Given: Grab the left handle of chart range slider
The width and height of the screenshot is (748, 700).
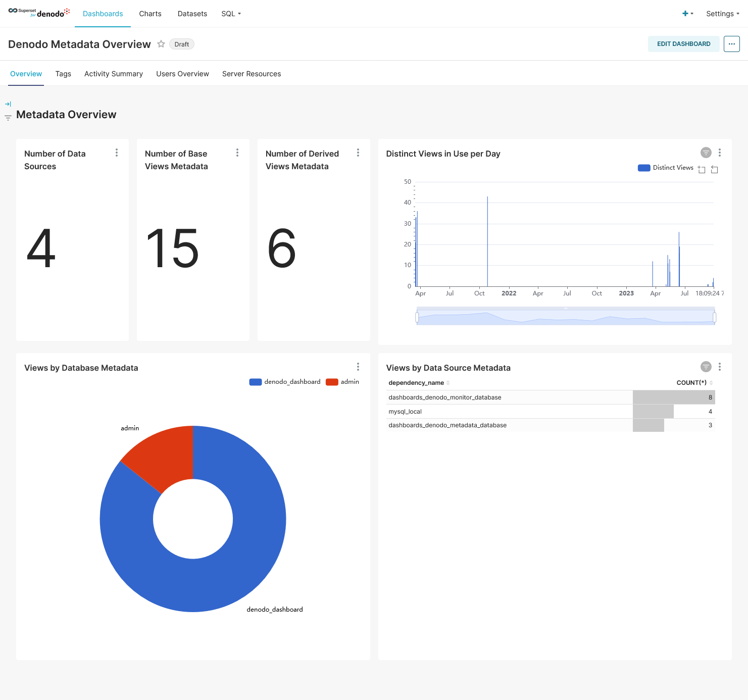Looking at the screenshot, I should pos(417,317).
